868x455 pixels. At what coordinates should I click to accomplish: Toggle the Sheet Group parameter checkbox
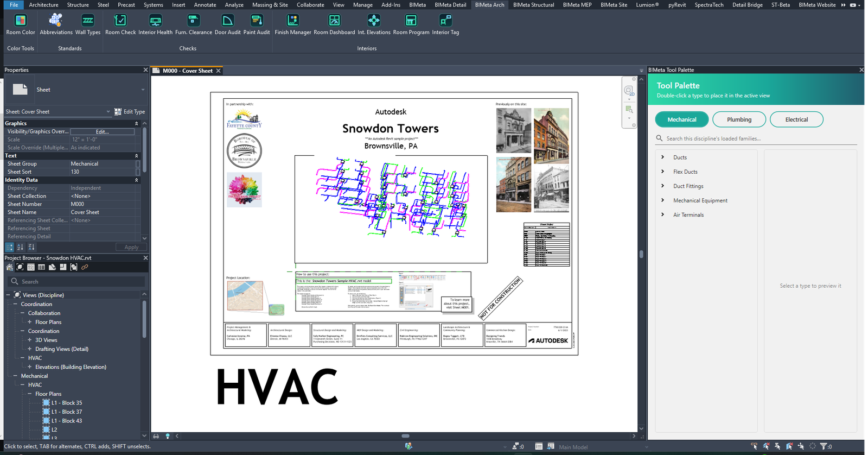click(138, 164)
